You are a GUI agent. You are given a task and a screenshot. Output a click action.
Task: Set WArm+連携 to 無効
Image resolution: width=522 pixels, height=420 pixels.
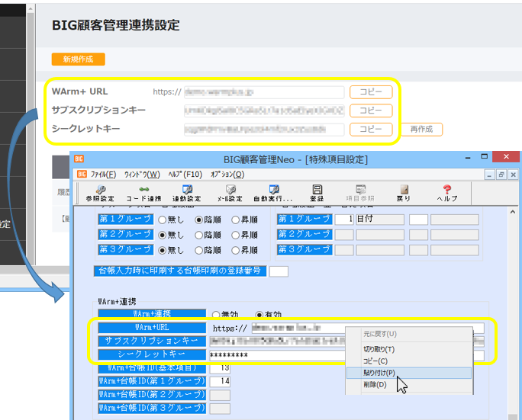[216, 315]
